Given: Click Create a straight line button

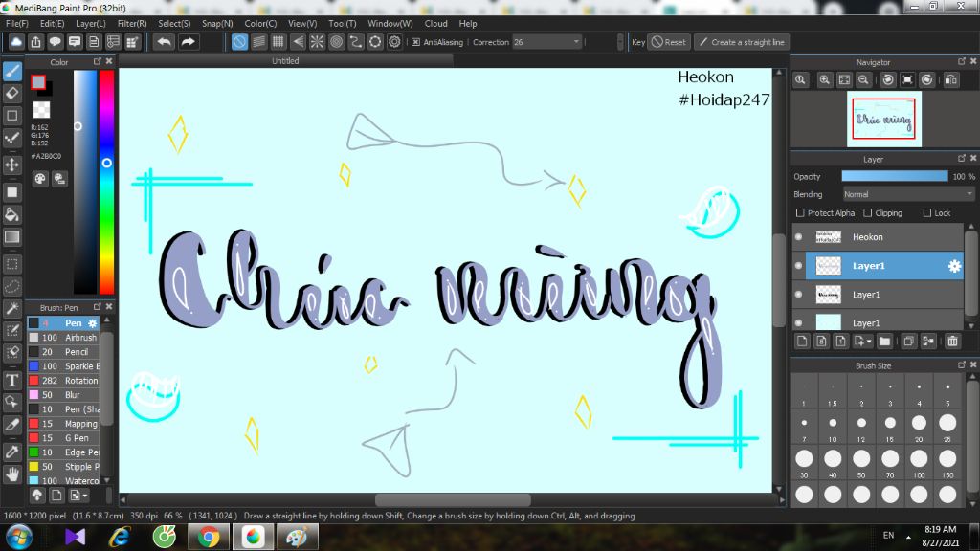Looking at the screenshot, I should click(x=742, y=42).
